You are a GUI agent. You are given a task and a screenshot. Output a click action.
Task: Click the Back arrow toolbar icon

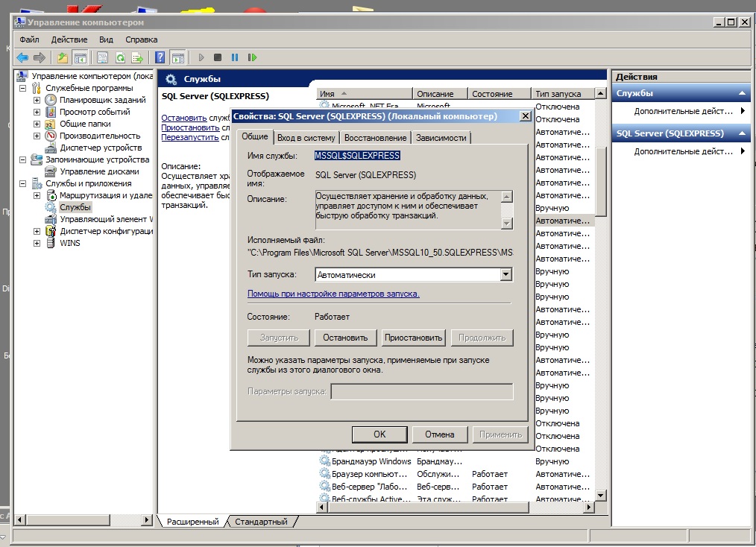tap(22, 58)
